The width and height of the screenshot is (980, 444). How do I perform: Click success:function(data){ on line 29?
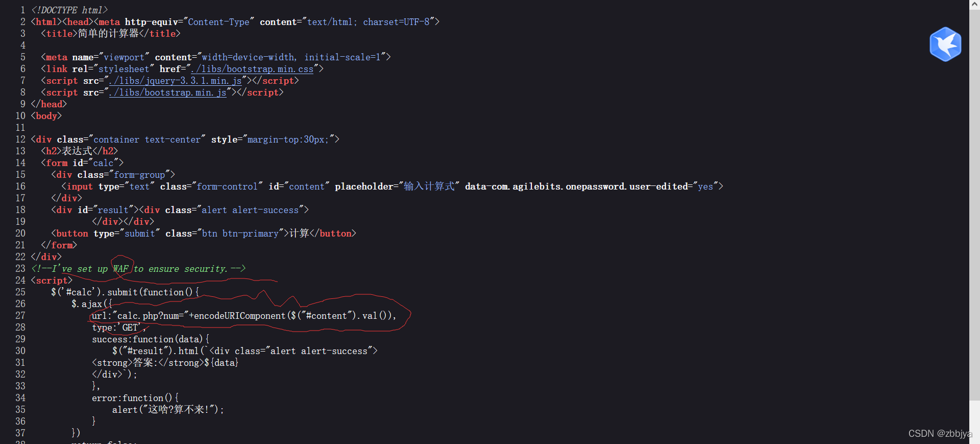151,339
